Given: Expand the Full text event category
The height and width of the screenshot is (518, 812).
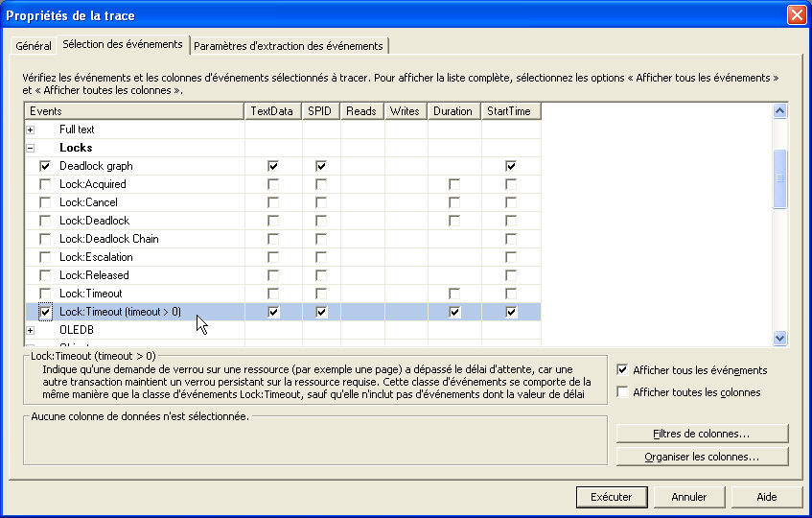Looking at the screenshot, I should click(30, 129).
